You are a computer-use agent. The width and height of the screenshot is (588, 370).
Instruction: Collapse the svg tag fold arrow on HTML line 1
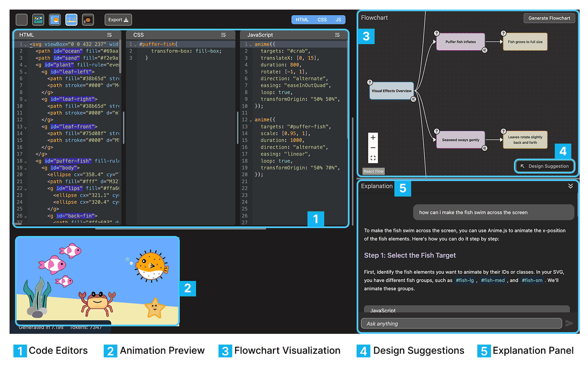pos(26,45)
